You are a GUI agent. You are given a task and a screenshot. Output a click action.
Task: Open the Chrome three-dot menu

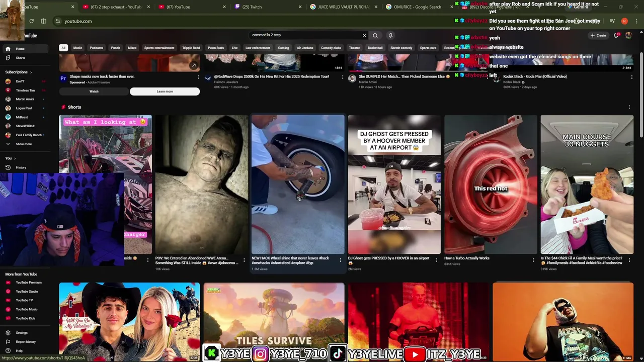635,21
